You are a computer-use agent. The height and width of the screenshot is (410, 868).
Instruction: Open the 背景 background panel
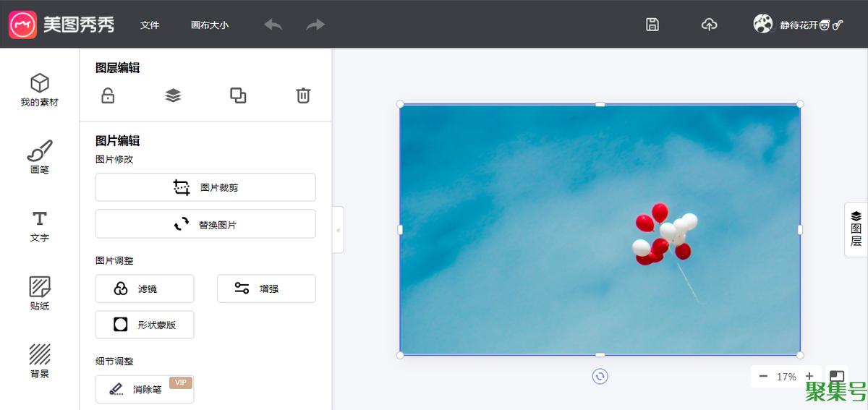click(40, 361)
